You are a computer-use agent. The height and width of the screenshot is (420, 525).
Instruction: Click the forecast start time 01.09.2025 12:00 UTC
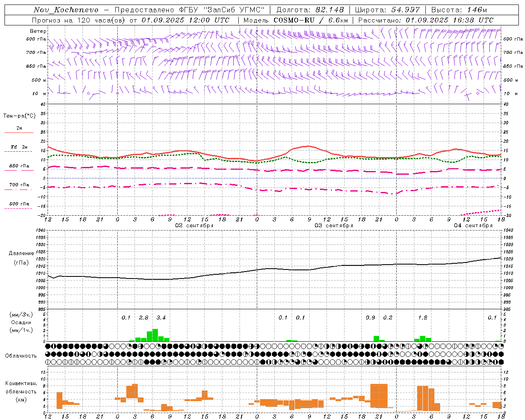185,20
